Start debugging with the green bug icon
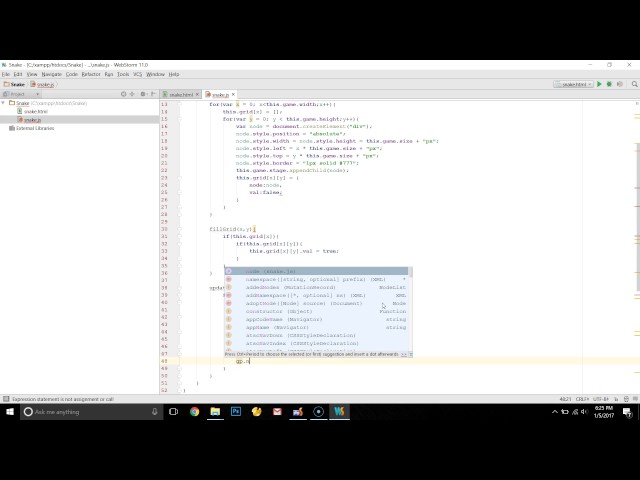This screenshot has height=480, width=640. 609,84
